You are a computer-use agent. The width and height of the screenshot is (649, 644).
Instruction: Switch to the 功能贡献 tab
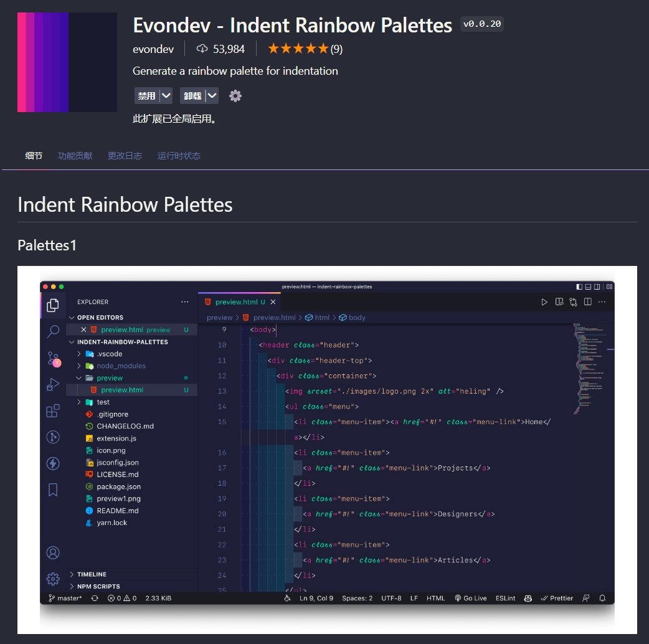(75, 156)
